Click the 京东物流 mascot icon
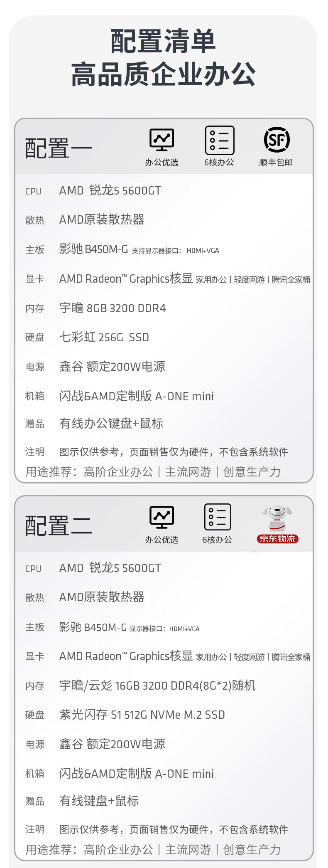The width and height of the screenshot is (328, 868). 277,518
